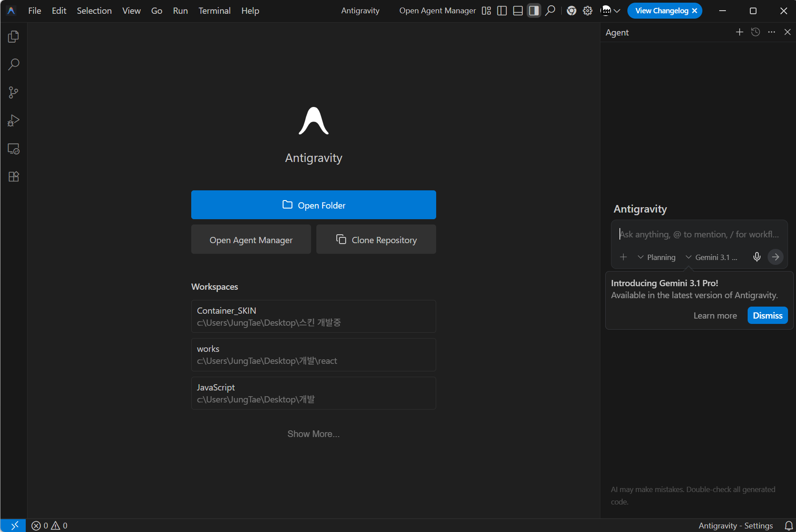Screen dimensions: 796x532
Task: Open the Gemini 3.1 model dropdown
Action: 711,257
